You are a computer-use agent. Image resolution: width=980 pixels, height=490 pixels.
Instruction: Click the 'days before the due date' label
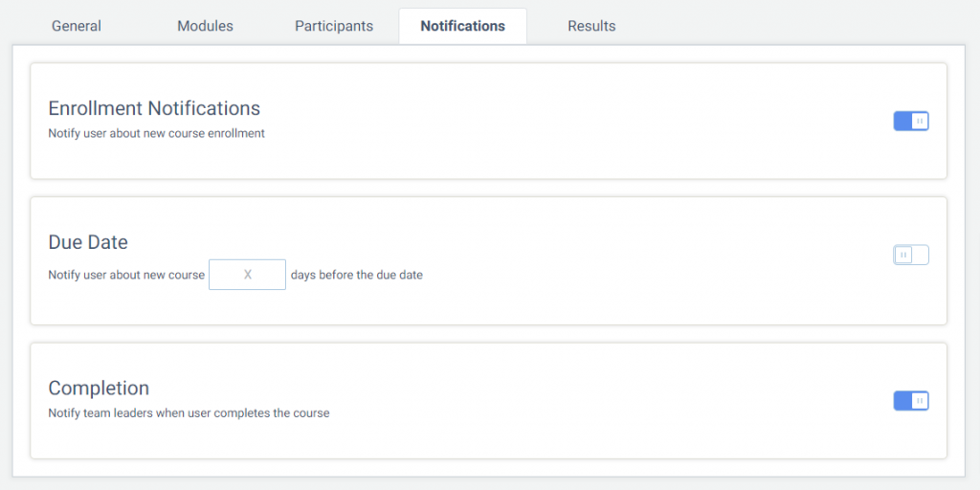coord(357,275)
